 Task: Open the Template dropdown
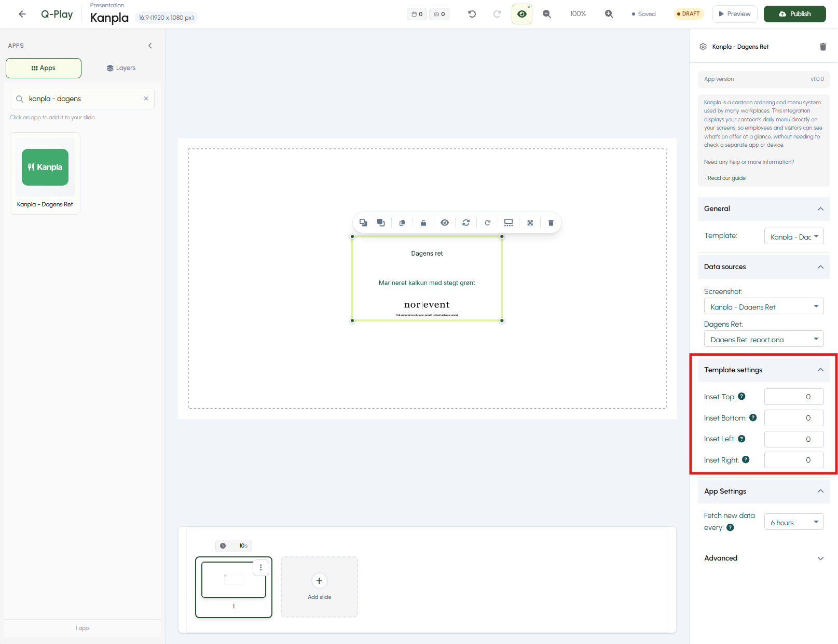point(794,236)
